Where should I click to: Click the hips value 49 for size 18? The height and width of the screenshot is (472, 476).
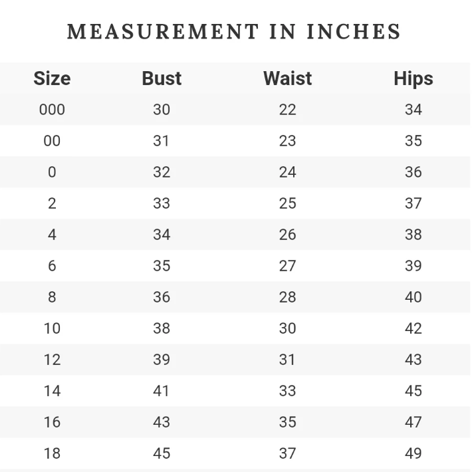[x=413, y=453]
